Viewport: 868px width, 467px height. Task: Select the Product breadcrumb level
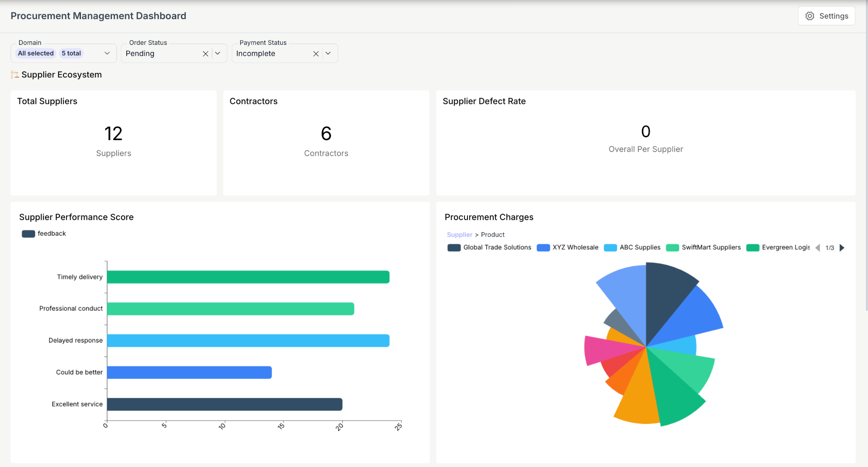pos(493,235)
